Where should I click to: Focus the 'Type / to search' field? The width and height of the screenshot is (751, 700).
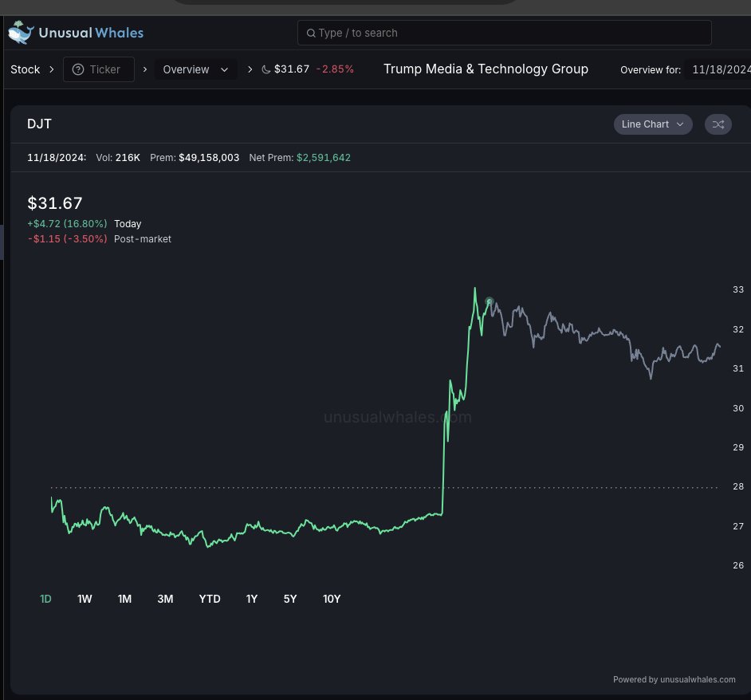click(x=504, y=33)
